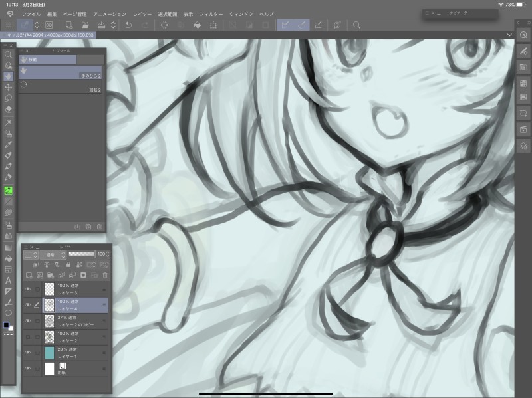The image size is (532, 398).
Task: Tick the checkbox beside レイヤー 1
Action: 37,353
